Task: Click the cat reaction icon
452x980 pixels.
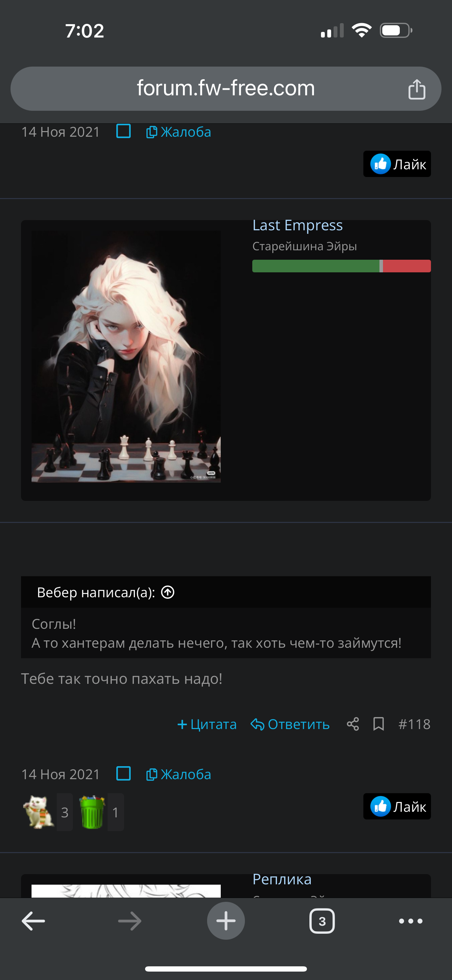Action: click(x=39, y=812)
